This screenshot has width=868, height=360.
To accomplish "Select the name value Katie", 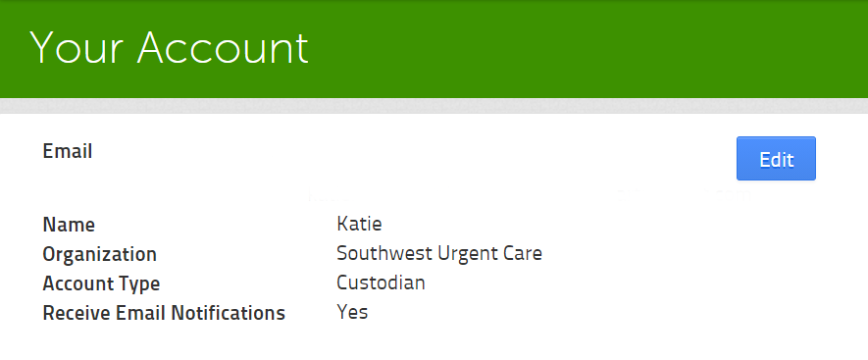I will pos(359,224).
